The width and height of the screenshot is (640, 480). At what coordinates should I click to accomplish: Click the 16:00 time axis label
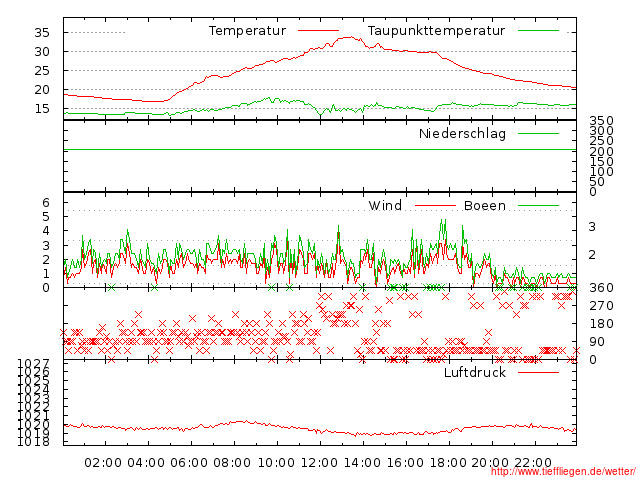point(405,463)
